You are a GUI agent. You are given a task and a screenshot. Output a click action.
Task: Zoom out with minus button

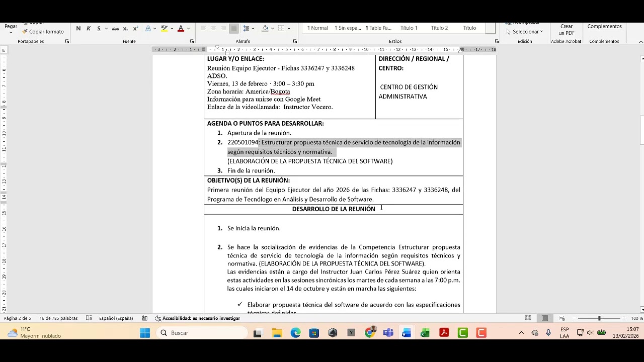(574, 318)
